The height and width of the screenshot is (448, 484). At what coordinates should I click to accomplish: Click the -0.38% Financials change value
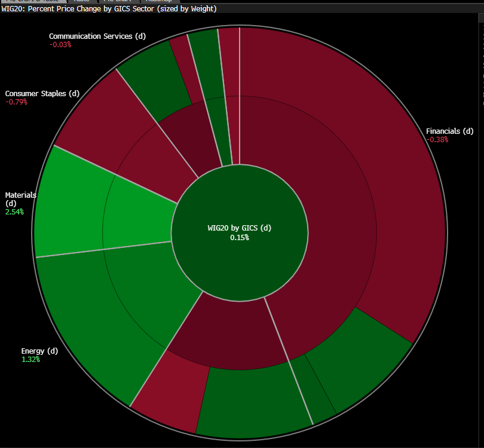(437, 140)
